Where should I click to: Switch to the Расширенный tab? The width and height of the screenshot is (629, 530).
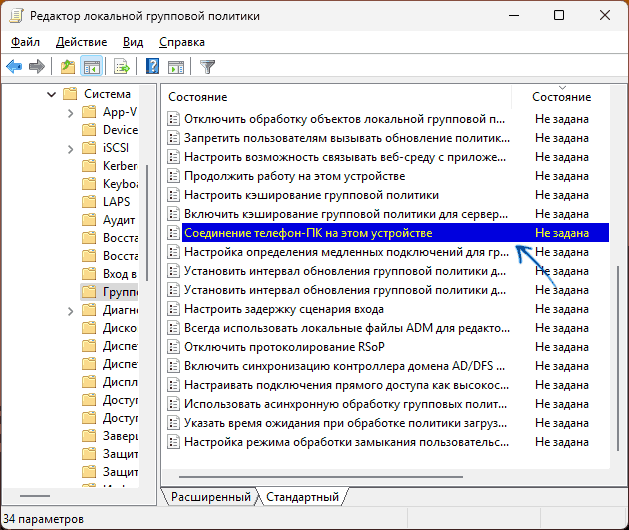coord(210,497)
